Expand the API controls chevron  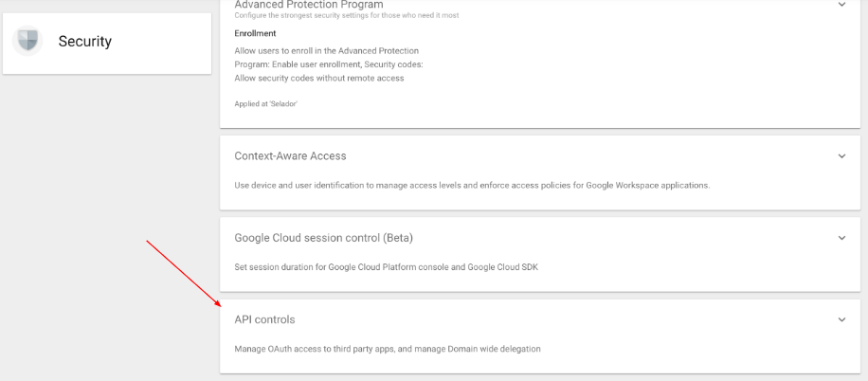[x=841, y=319]
